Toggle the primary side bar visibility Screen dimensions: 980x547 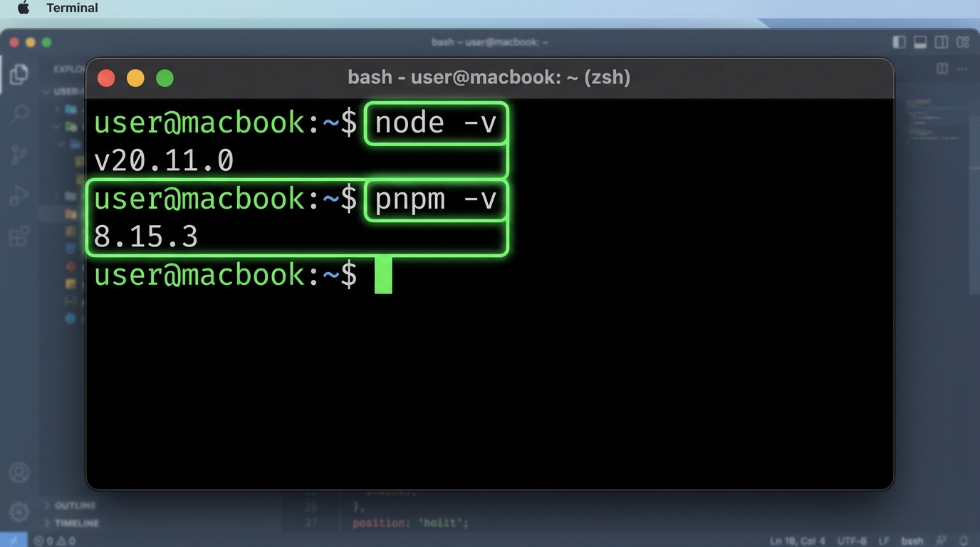pyautogui.click(x=900, y=43)
